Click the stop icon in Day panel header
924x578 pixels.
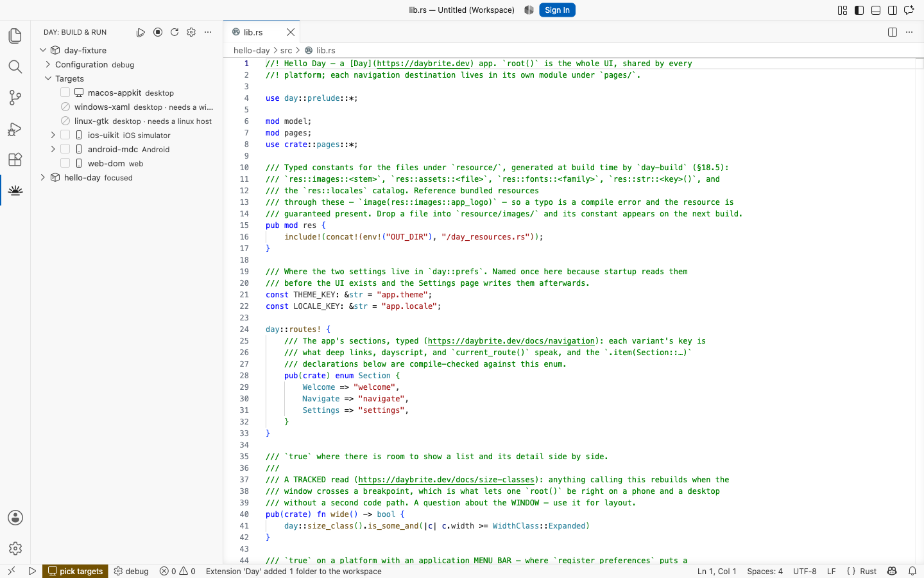[158, 32]
